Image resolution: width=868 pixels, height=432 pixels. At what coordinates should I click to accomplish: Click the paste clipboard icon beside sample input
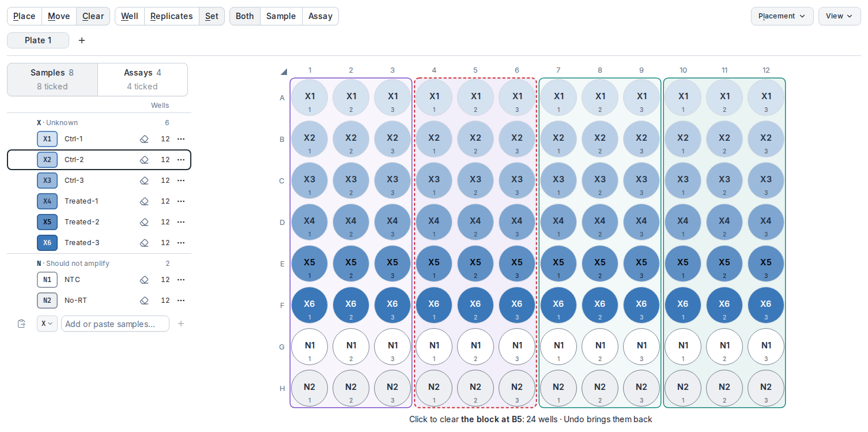22,324
